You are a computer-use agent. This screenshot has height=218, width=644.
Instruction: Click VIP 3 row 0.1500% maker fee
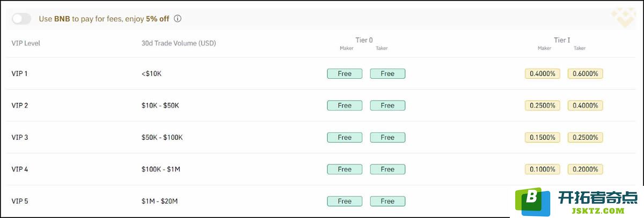click(x=543, y=138)
